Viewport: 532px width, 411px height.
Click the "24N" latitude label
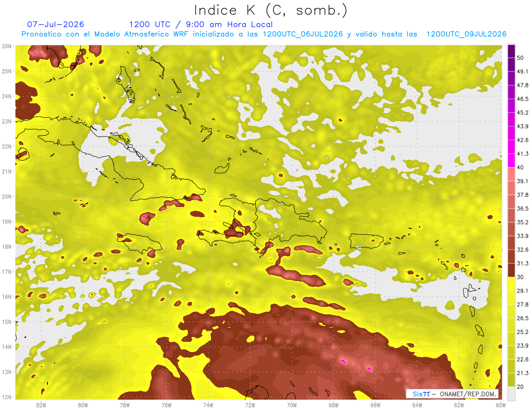pos(7,96)
